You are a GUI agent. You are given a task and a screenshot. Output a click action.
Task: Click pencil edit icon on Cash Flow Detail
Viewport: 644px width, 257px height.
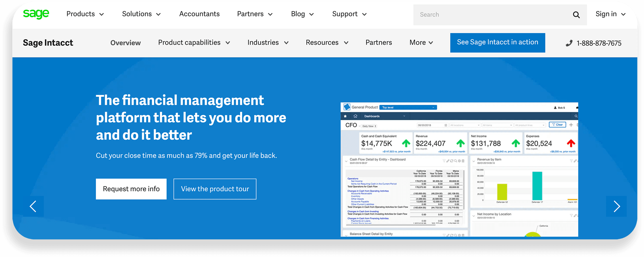[448, 161]
